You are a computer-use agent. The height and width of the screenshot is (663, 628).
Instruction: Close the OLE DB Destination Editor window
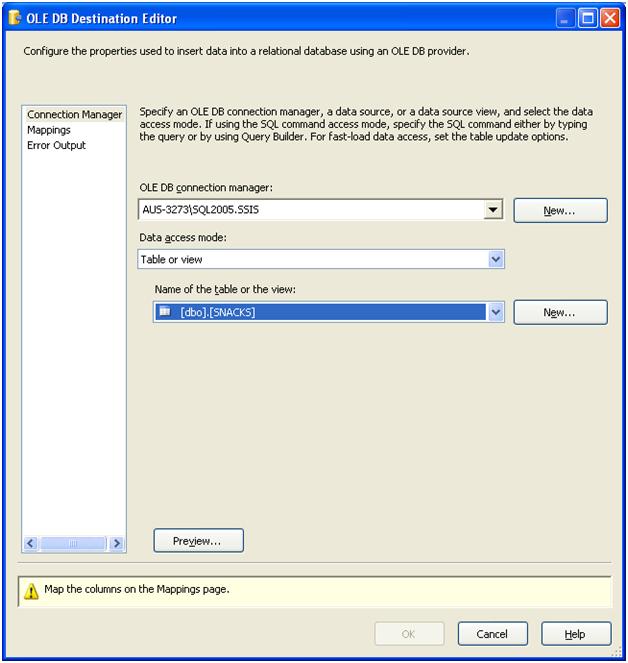(x=610, y=18)
